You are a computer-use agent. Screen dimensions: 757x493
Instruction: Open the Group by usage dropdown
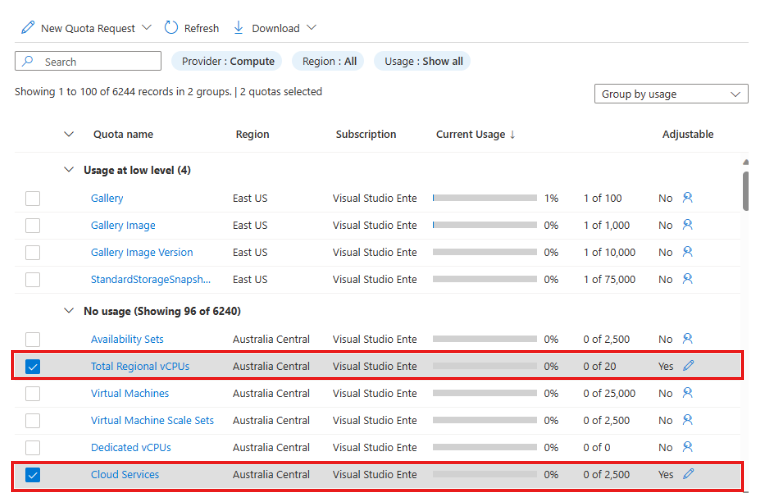point(671,94)
